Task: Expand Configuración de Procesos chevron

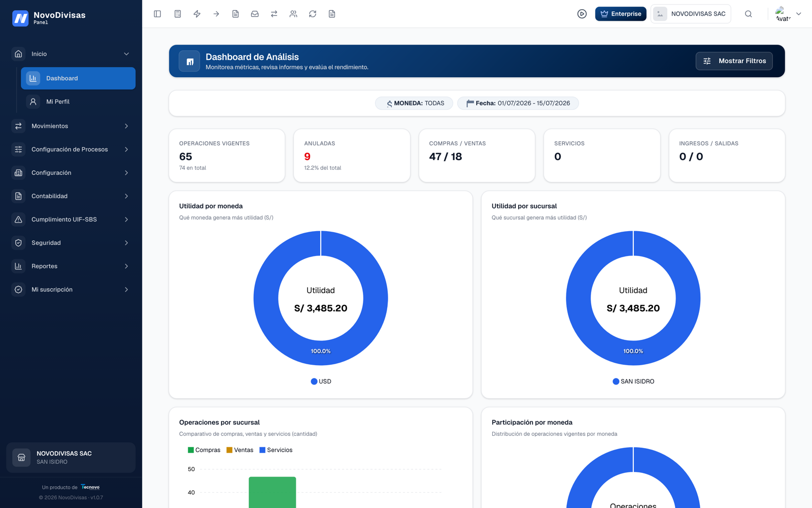Action: click(x=126, y=149)
